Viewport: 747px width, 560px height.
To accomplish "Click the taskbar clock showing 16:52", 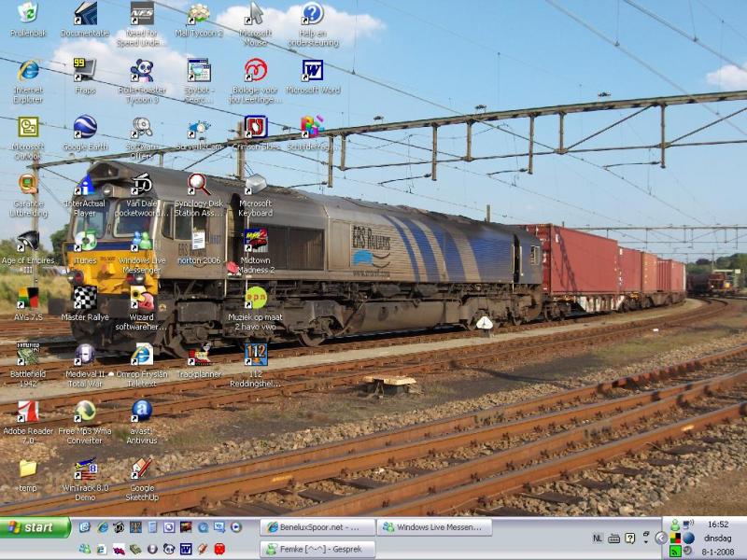I will [x=718, y=525].
